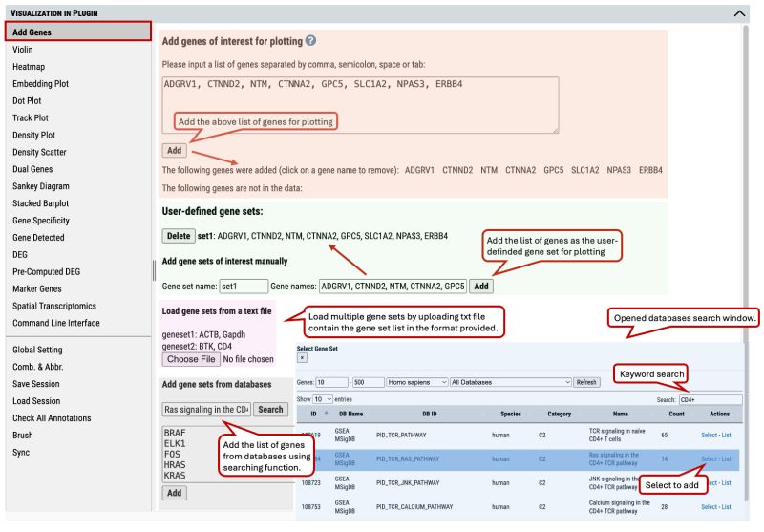Remove added gene CTNND2

point(457,170)
